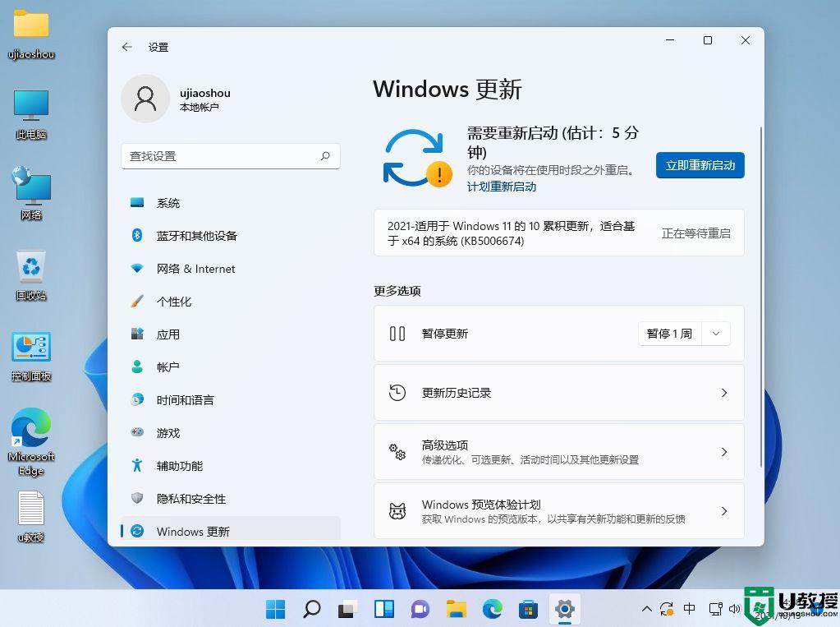Select 此电脑 desktop icon
Screen dimensions: 840x627
click(31, 114)
